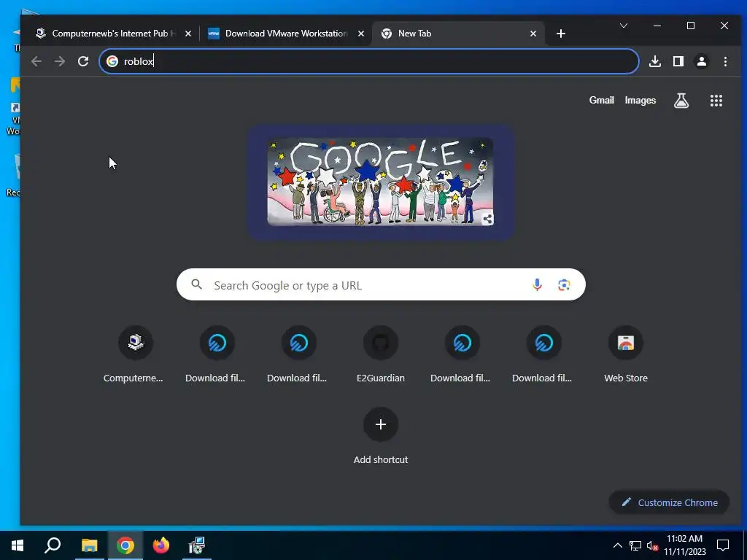Screen dimensions: 747x560
Task: Open Search Labs flask icon
Action: 681,101
